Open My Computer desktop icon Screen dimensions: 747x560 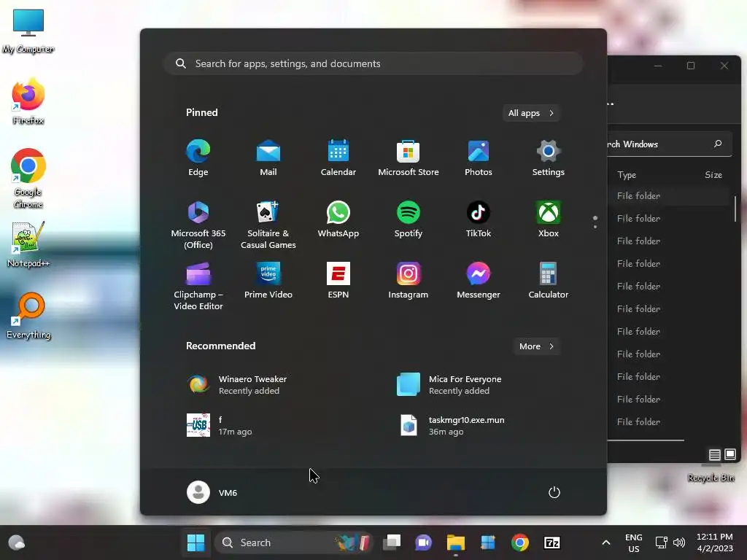coord(28,31)
